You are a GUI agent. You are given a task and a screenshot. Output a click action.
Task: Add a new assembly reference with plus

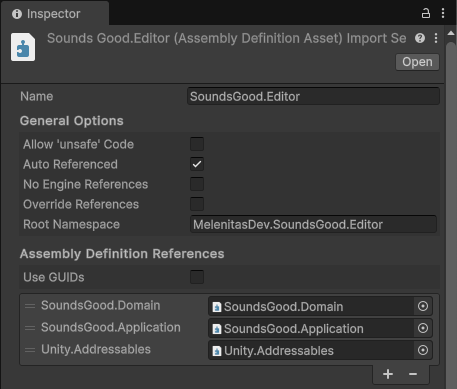(388, 374)
